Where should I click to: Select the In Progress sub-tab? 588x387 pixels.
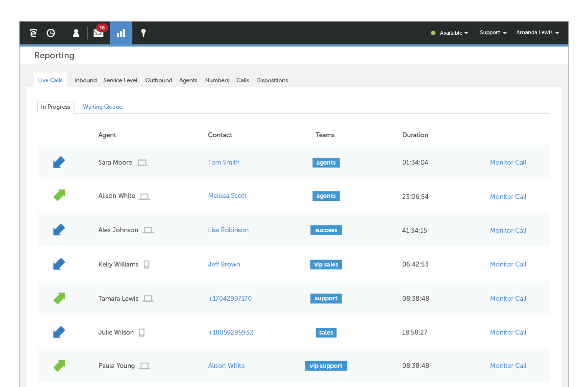pyautogui.click(x=55, y=107)
